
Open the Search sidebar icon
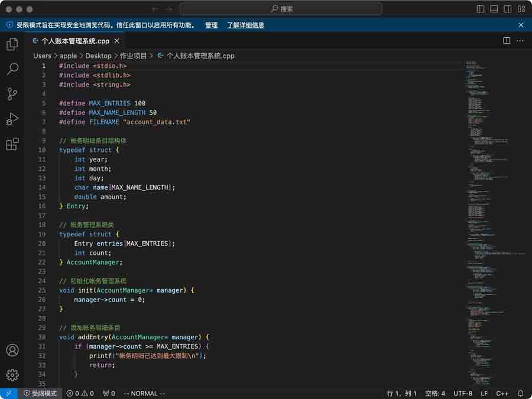(12, 69)
